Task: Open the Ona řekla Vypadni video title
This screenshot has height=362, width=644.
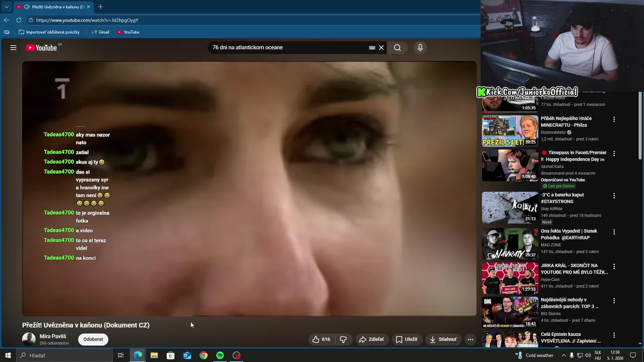Action: (569, 234)
